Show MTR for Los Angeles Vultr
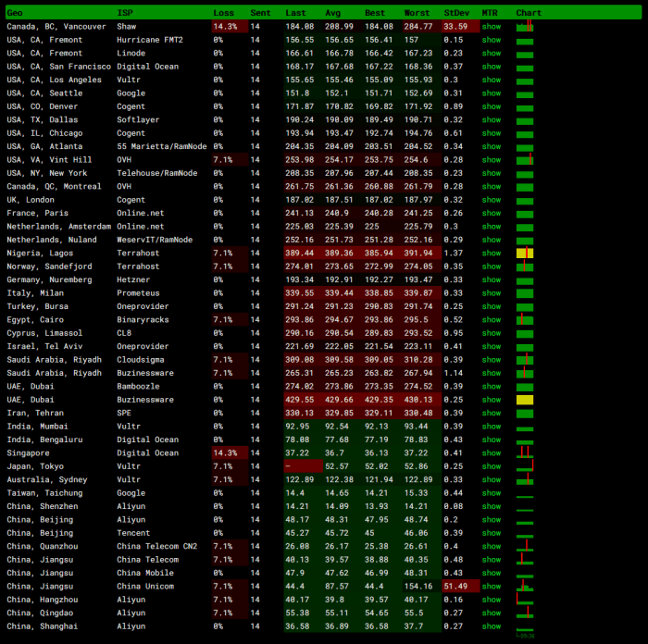Viewport: 648px width, 644px height. pos(492,80)
